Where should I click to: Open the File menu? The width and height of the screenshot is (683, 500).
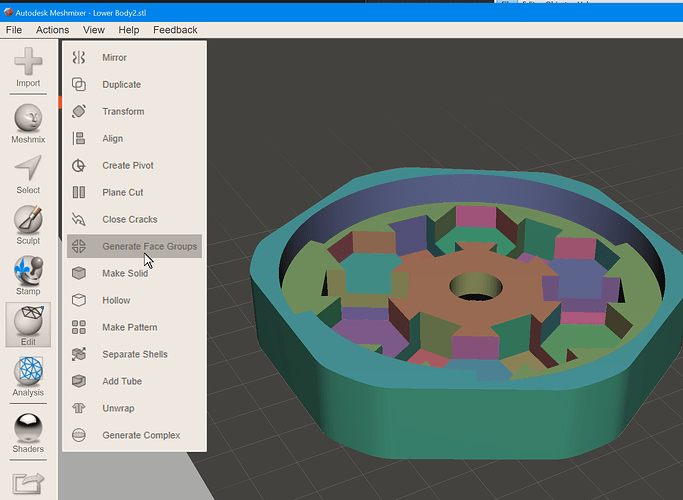pyautogui.click(x=14, y=30)
